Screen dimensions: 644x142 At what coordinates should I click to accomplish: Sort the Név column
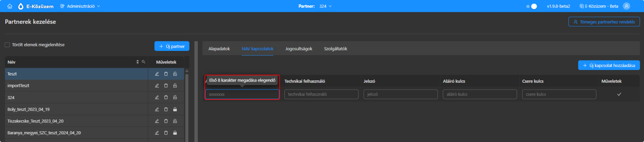138,62
